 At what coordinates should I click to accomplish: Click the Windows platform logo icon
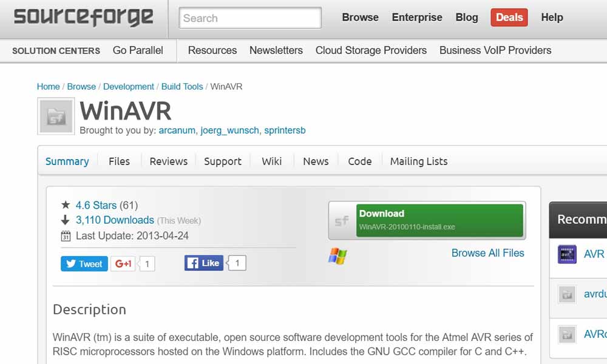(337, 256)
